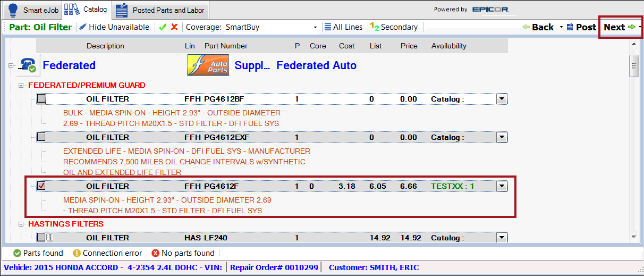Click the List column header

pyautogui.click(x=376, y=46)
